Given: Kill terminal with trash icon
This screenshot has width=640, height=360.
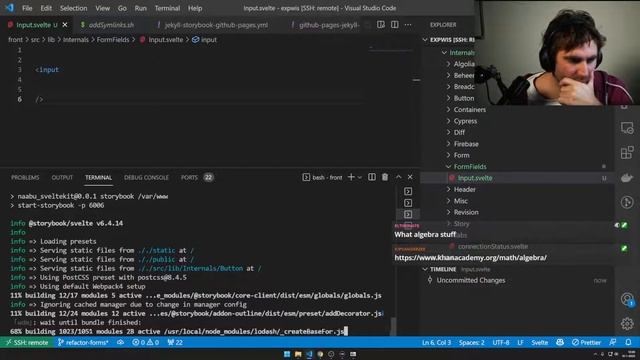Looking at the screenshot, I should [x=385, y=177].
